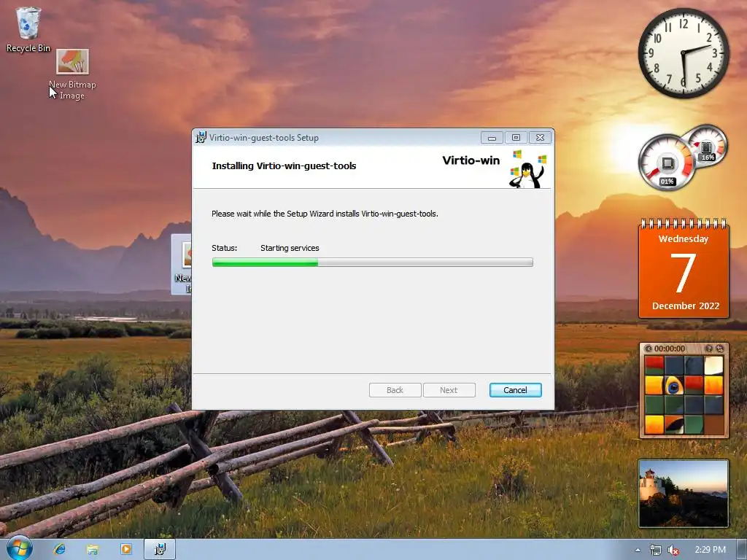Show the picture puzzle solved image hint
Screen dimensions: 747x560
coord(709,349)
